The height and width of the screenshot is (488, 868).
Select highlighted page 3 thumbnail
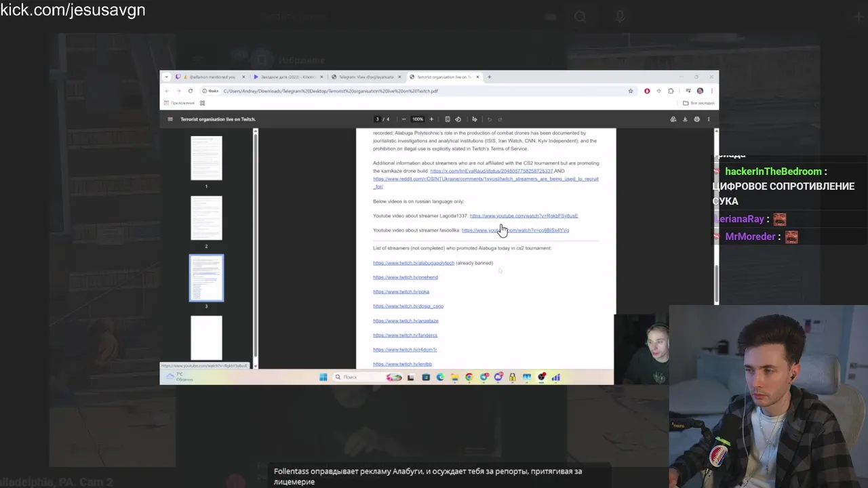[206, 278]
